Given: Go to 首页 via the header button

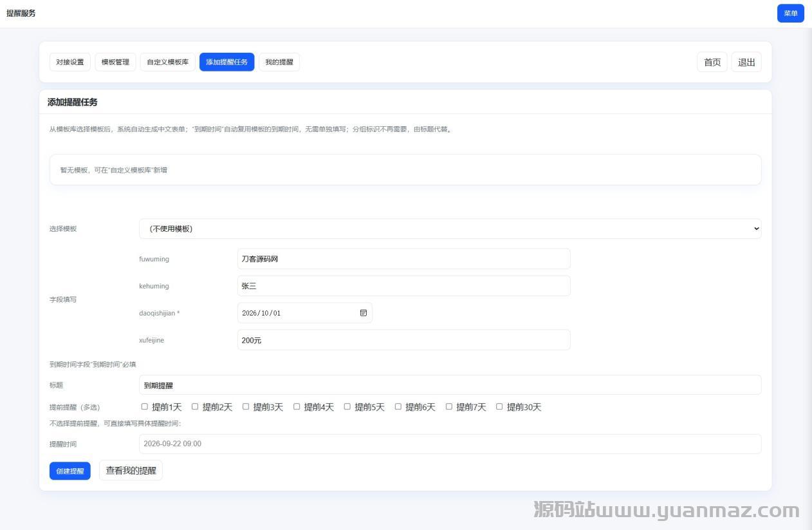Looking at the screenshot, I should (712, 62).
